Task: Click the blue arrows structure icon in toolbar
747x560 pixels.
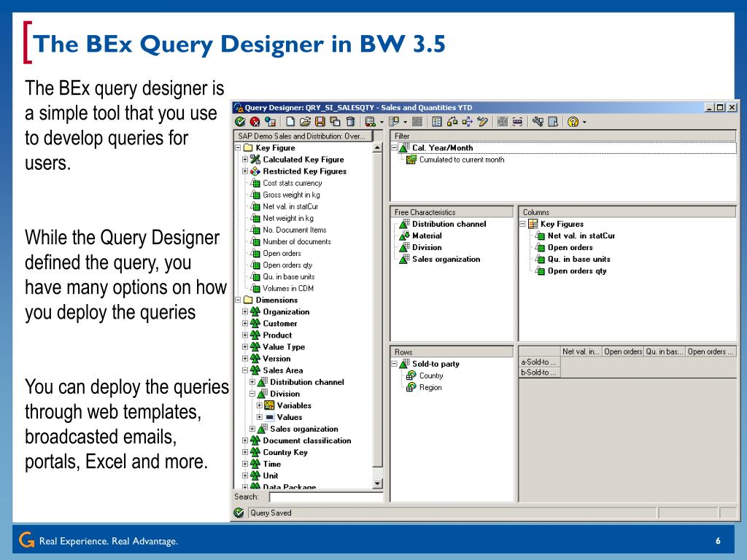Action: tap(468, 122)
